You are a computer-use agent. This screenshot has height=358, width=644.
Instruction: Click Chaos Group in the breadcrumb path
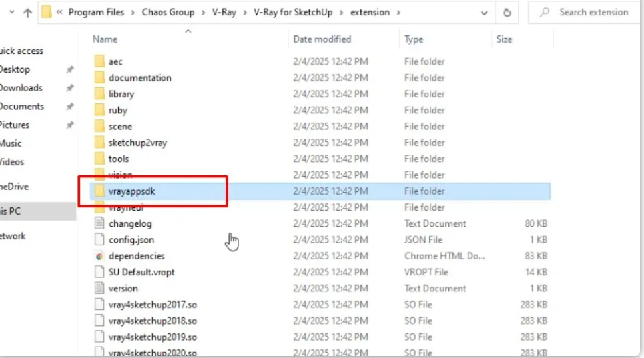click(168, 13)
